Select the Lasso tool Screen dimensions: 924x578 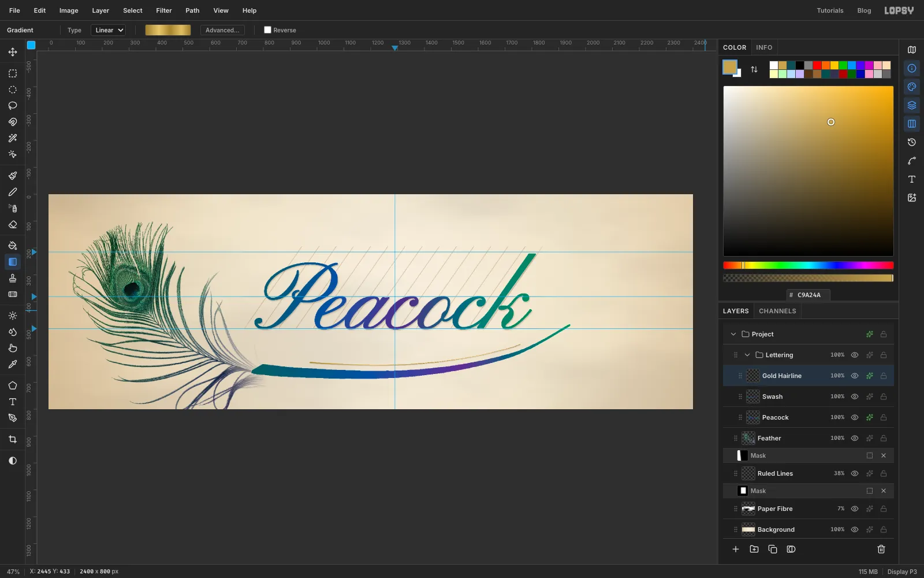(x=13, y=106)
